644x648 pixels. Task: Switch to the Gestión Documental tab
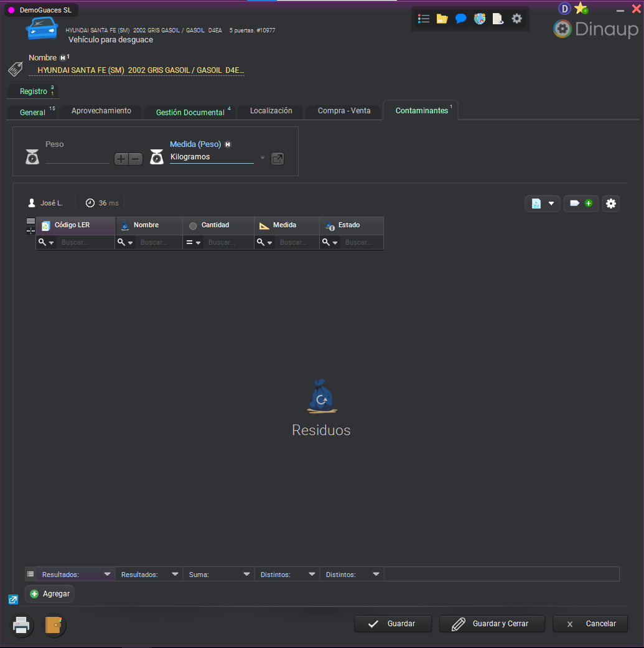(190, 112)
